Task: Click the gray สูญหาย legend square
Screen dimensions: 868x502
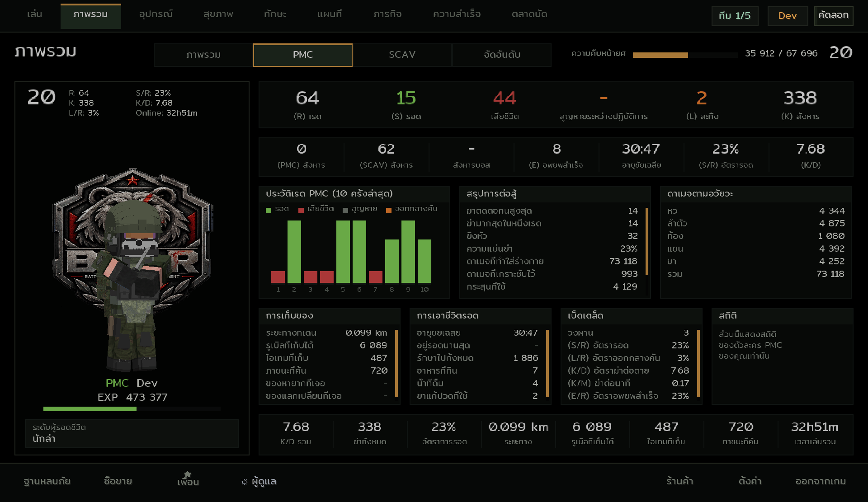Action: [345, 210]
